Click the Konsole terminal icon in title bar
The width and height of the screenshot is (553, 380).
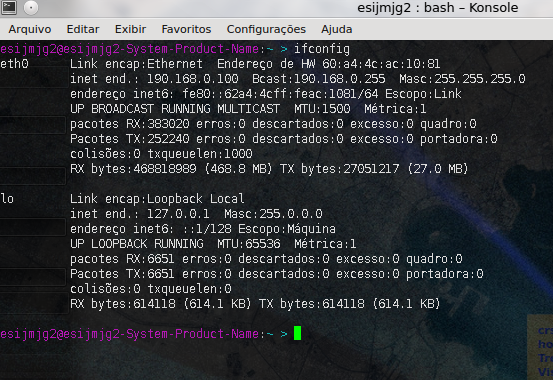pos(9,7)
